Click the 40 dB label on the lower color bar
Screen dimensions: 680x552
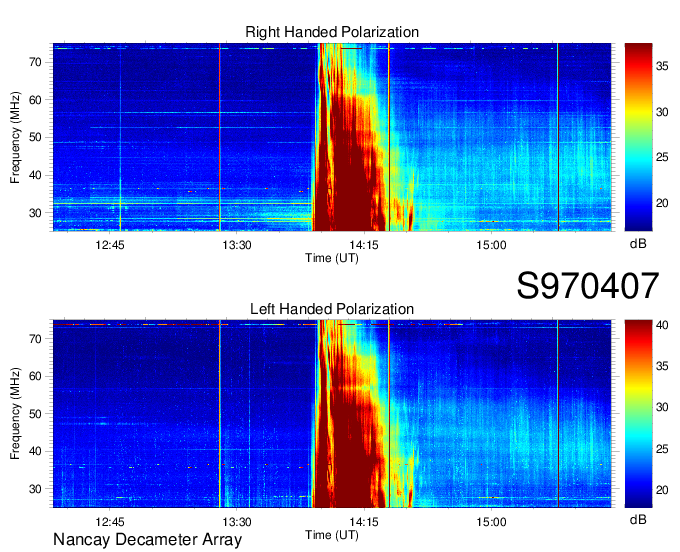[x=662, y=325]
